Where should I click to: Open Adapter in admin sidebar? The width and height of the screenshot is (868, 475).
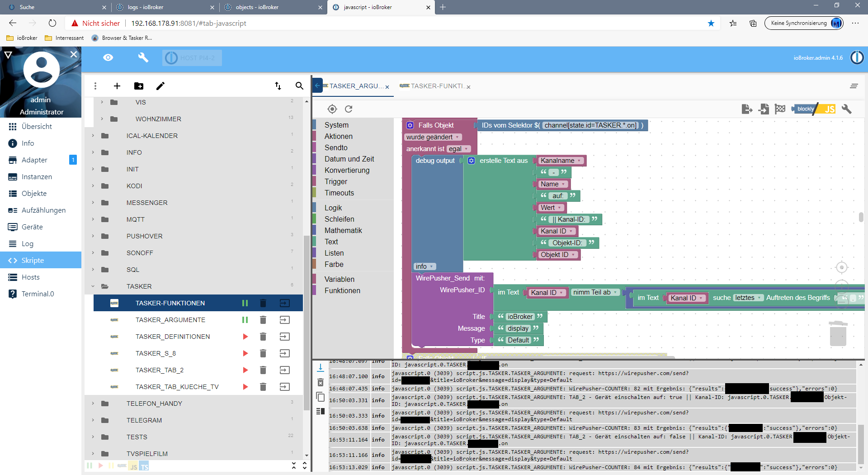[34, 160]
